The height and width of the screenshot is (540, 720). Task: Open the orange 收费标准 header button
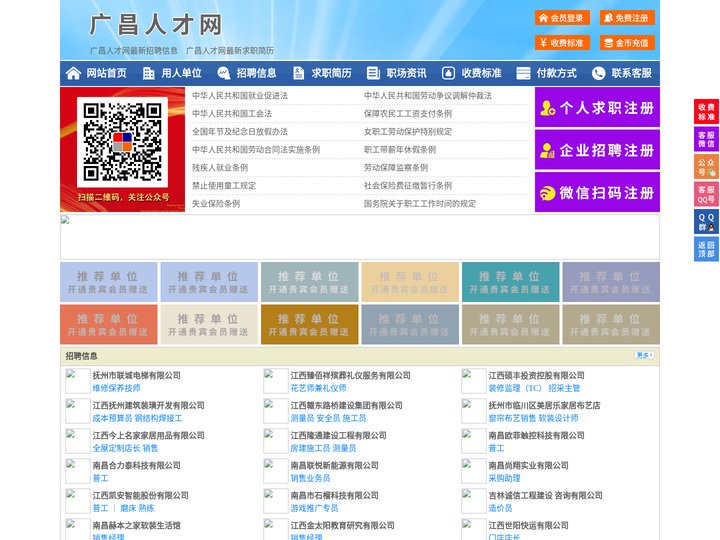tap(562, 43)
